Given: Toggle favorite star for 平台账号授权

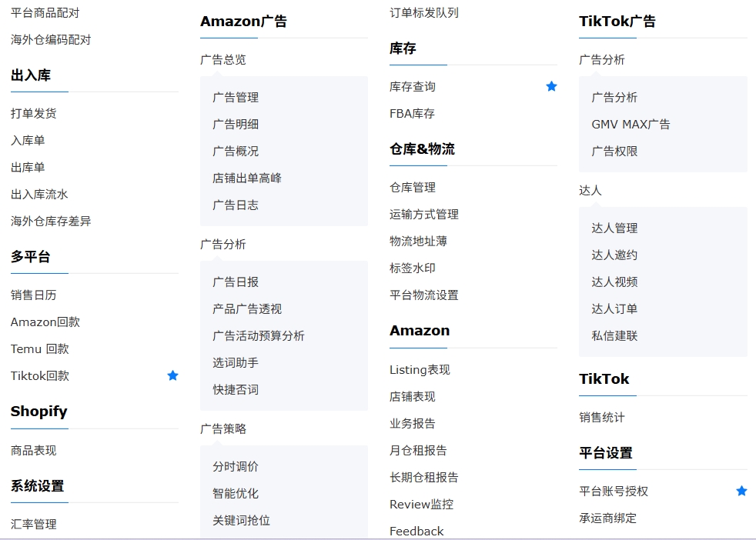Looking at the screenshot, I should [x=741, y=491].
